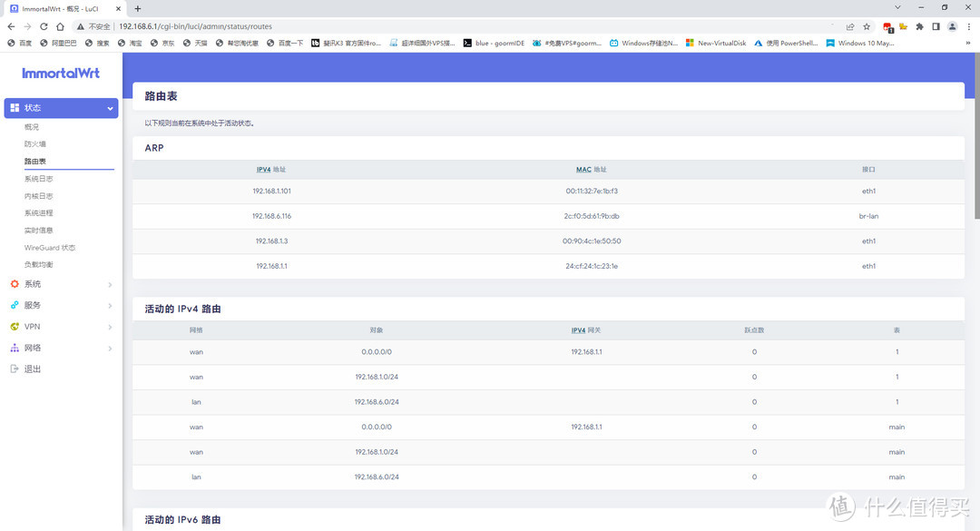Click the 活动的 IPv4 路由 heading
Screen dimensions: 980x531
click(x=182, y=309)
